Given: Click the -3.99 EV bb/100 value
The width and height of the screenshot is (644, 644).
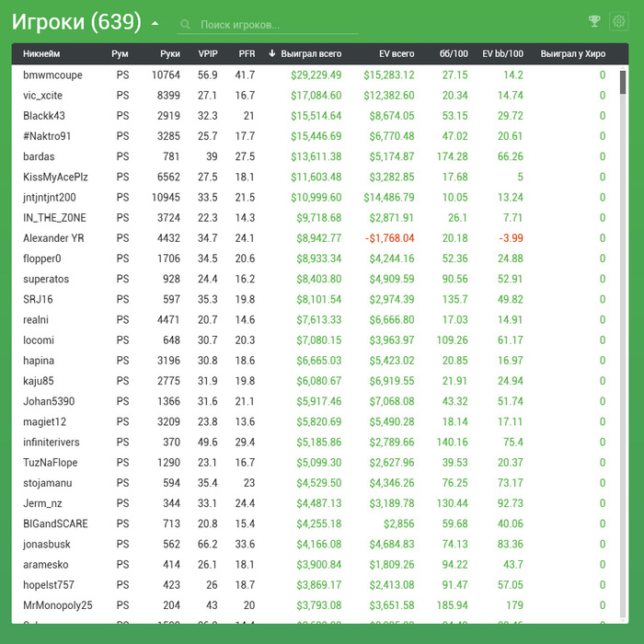Looking at the screenshot, I should coord(511,238).
